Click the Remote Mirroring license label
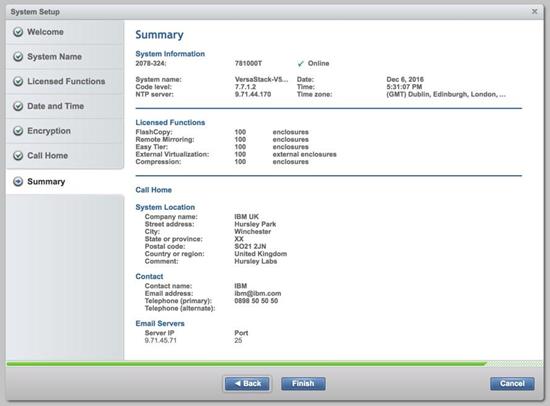Viewport: 550px width, 406px height. (165, 139)
